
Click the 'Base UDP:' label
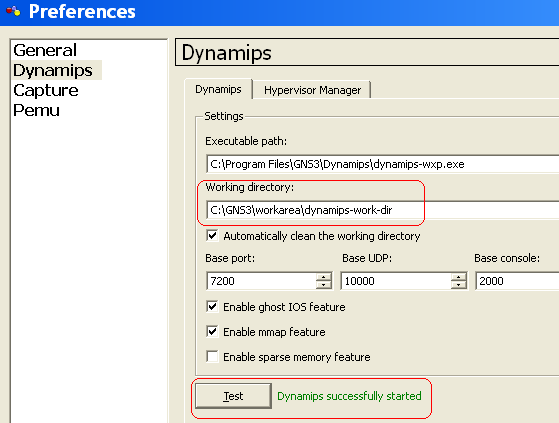pyautogui.click(x=367, y=258)
